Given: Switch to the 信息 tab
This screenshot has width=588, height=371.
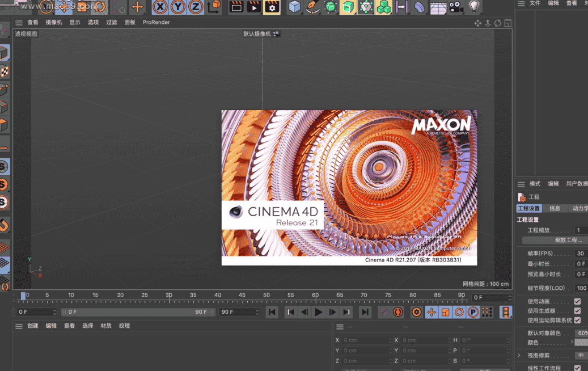Looking at the screenshot, I should click(555, 209).
